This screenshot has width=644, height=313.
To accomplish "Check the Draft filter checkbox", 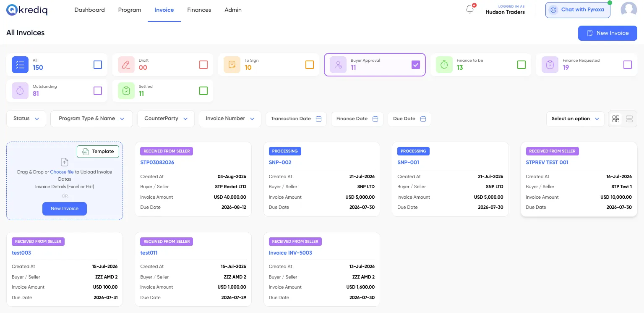I will coord(203,65).
